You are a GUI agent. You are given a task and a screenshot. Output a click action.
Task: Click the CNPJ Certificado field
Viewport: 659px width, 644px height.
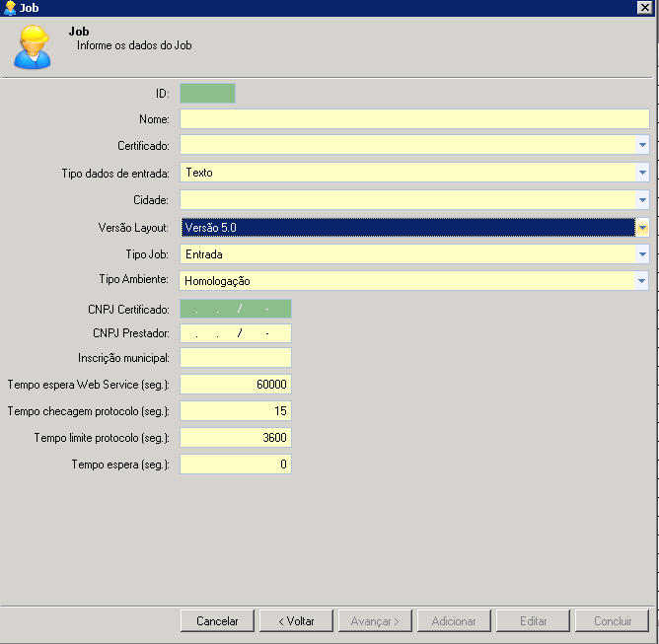pyautogui.click(x=235, y=309)
